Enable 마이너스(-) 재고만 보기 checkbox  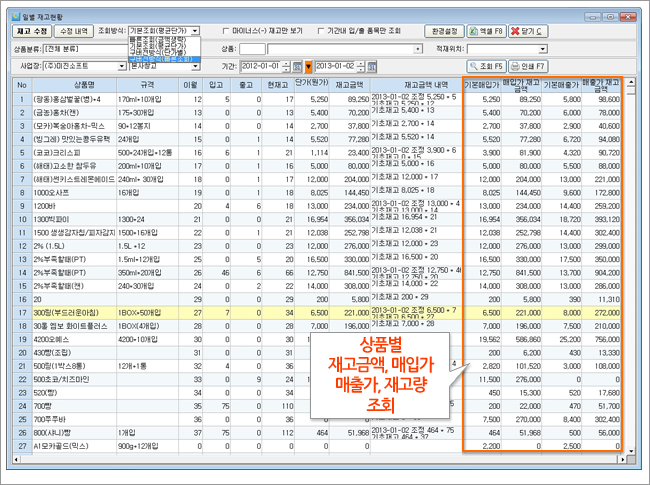click(x=226, y=31)
